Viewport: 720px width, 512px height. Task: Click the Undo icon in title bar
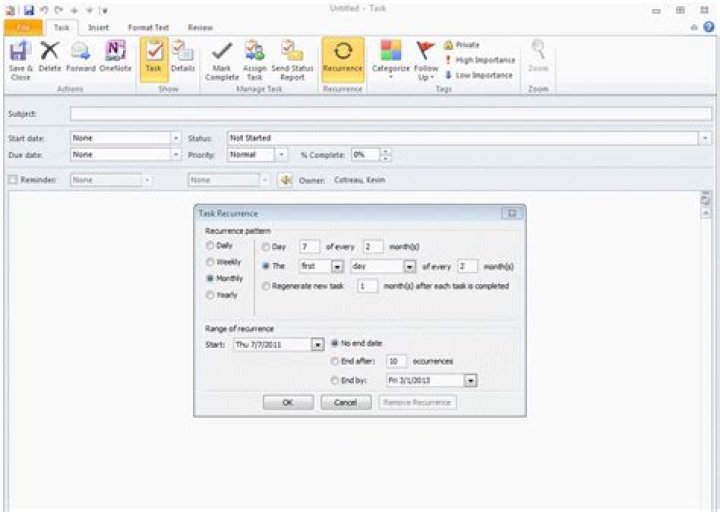pyautogui.click(x=44, y=10)
